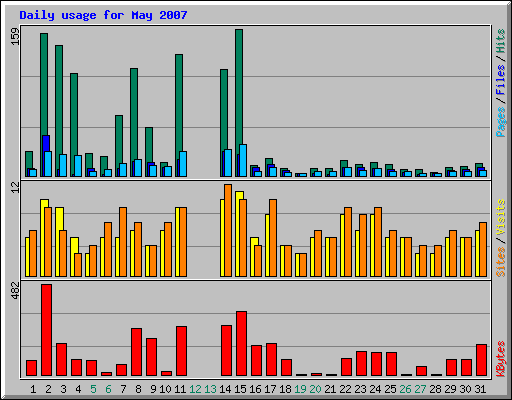Click the orange Sites bar for day 14
Image resolution: width=512 pixels, height=400 pixels.
pos(228,230)
